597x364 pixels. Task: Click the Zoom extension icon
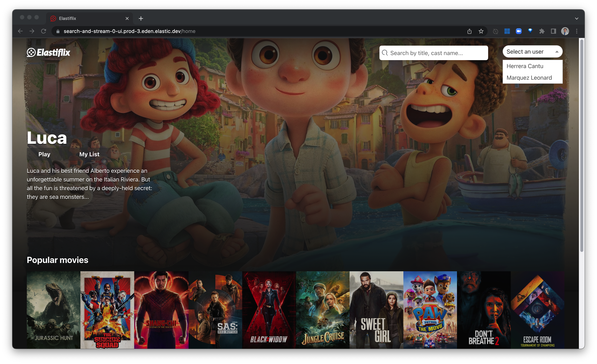pos(519,31)
